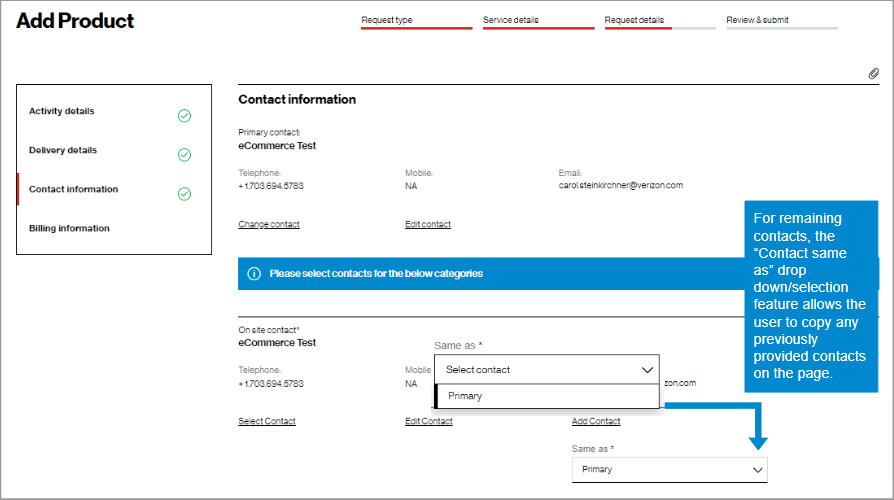Click the paperclip attachment icon
Screen dimensions: 894x500
click(873, 74)
